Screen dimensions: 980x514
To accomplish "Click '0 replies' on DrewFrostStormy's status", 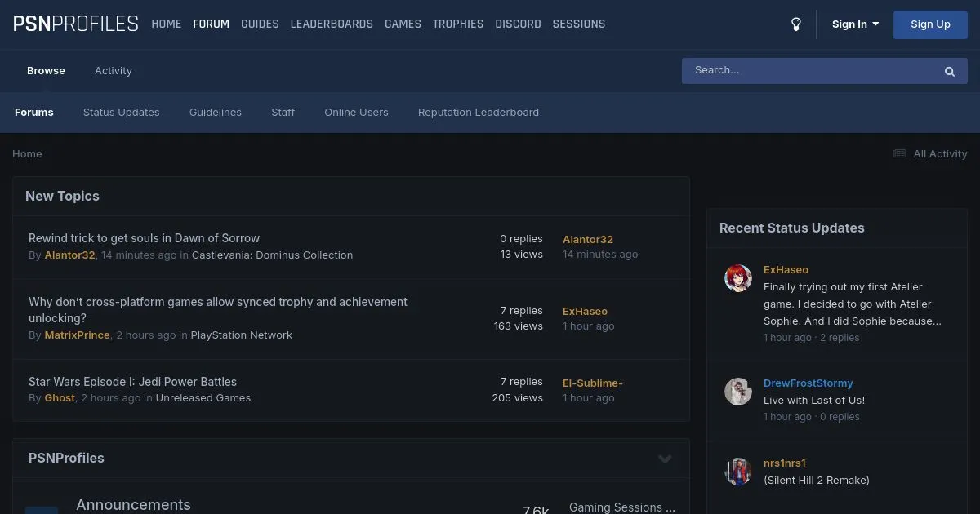I will click(x=840, y=417).
